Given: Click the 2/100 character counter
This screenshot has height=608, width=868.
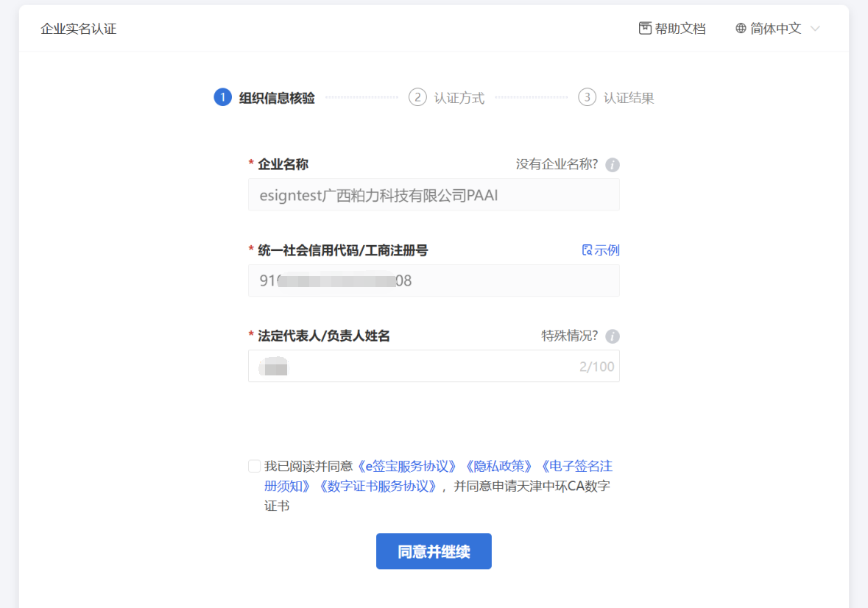Looking at the screenshot, I should [596, 367].
